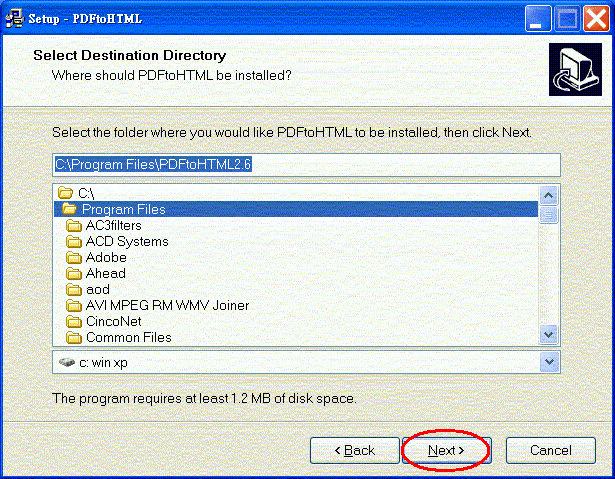
Task: Click the hard drive icon beside c: win xp
Action: pos(67,362)
